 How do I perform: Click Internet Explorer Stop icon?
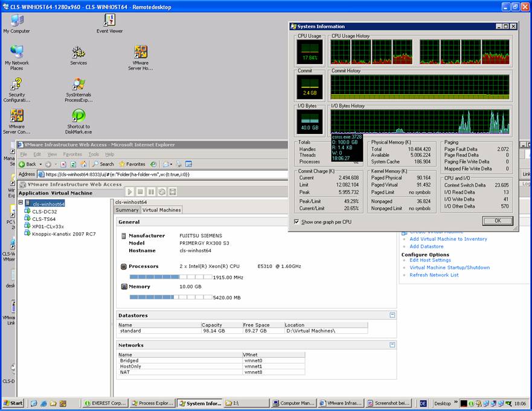[63, 164]
